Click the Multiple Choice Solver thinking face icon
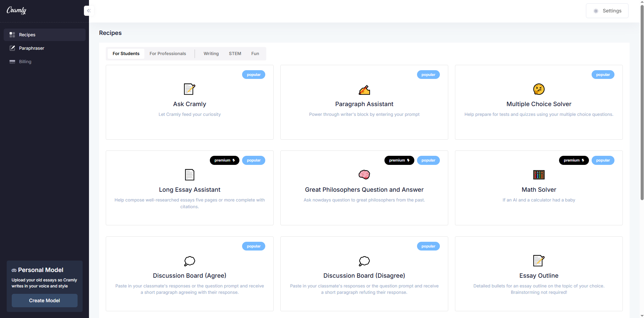The width and height of the screenshot is (644, 318). point(539,89)
